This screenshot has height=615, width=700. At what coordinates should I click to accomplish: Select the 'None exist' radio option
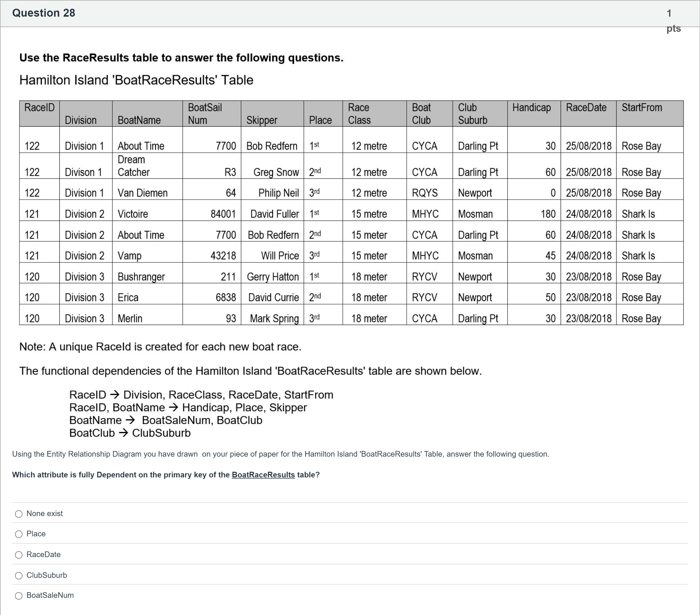[x=19, y=514]
